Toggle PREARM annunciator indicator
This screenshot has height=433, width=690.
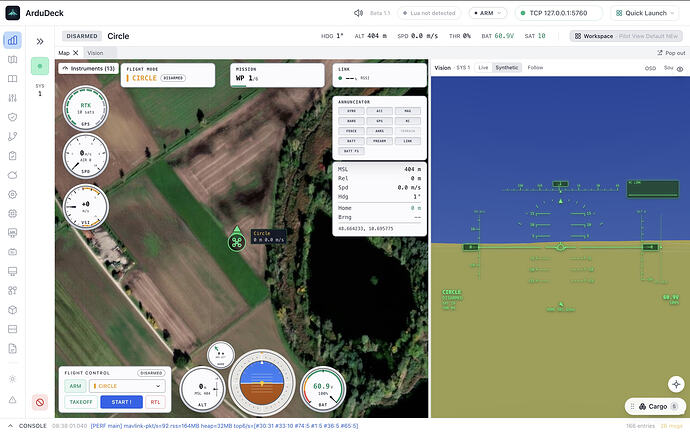click(379, 141)
